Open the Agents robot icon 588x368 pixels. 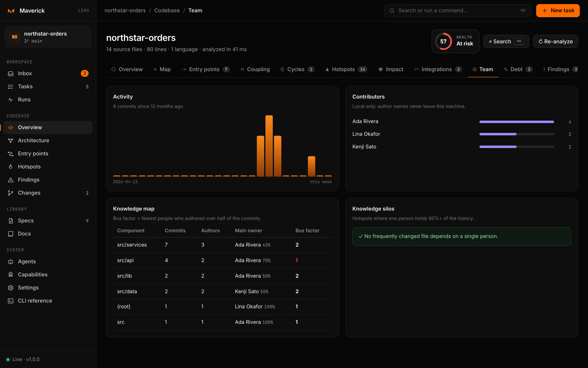10,262
